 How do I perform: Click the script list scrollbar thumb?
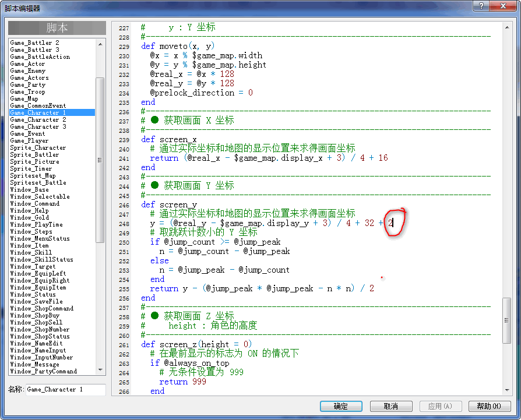pyautogui.click(x=100, y=160)
